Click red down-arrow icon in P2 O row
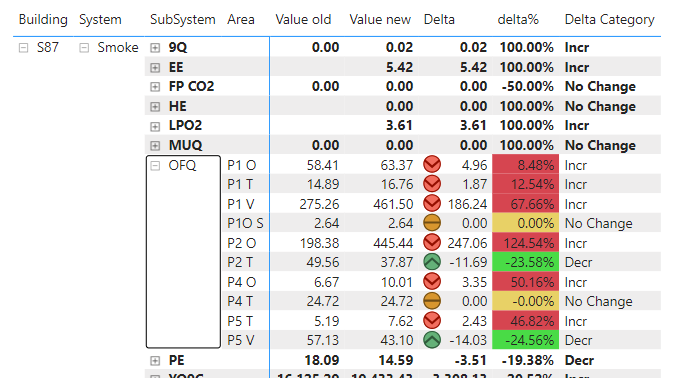Image resolution: width=699 pixels, height=378 pixels. tap(432, 242)
